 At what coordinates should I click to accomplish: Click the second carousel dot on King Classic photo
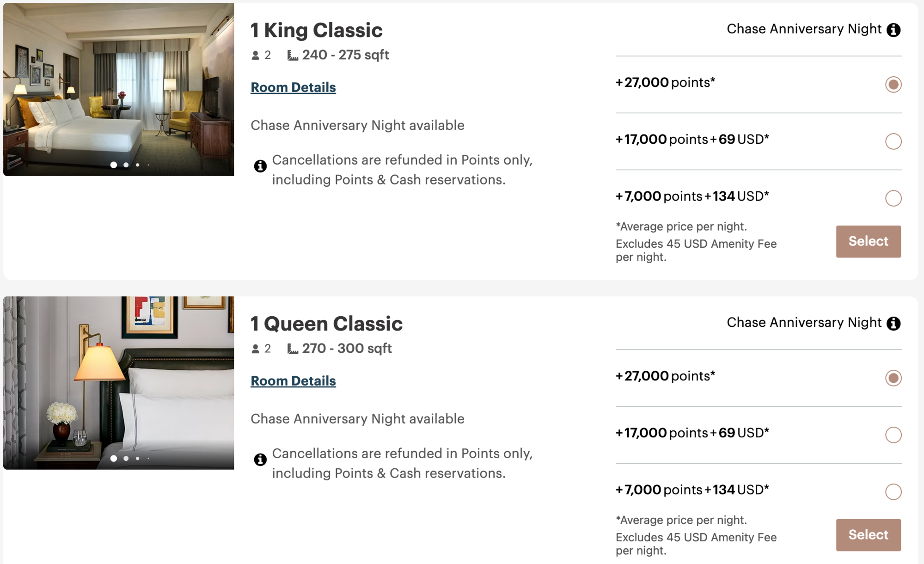(125, 165)
